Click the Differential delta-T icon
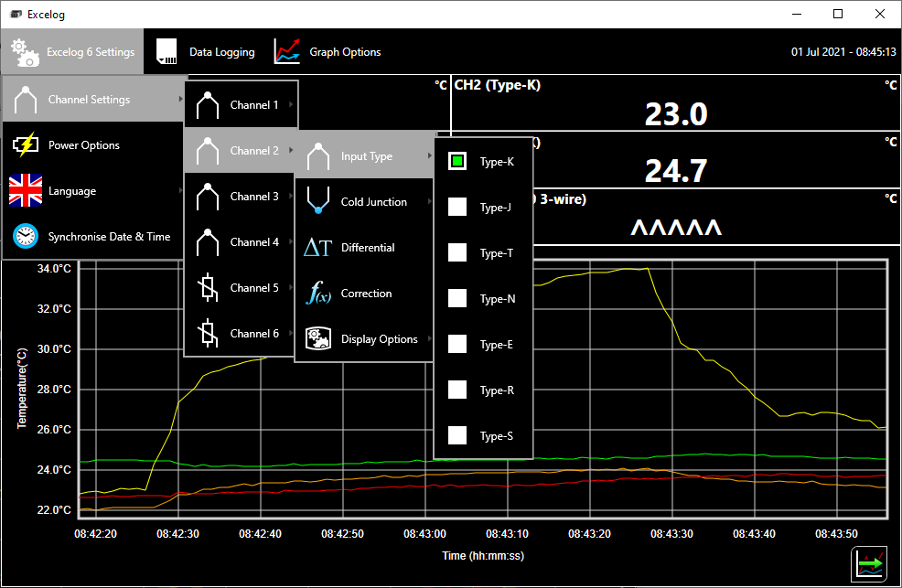The image size is (902, 588). tap(317, 248)
